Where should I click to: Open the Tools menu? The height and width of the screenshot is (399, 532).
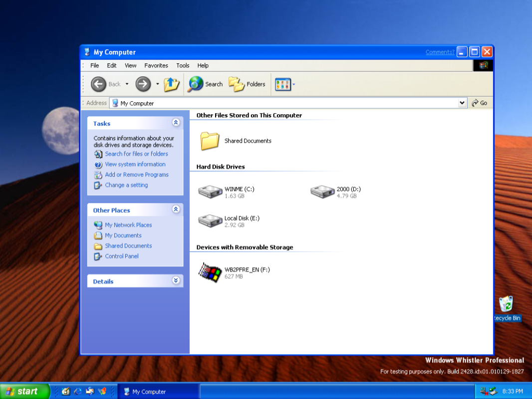183,65
